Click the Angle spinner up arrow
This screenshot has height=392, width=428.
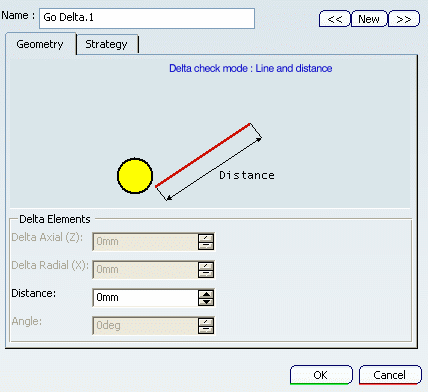point(206,322)
